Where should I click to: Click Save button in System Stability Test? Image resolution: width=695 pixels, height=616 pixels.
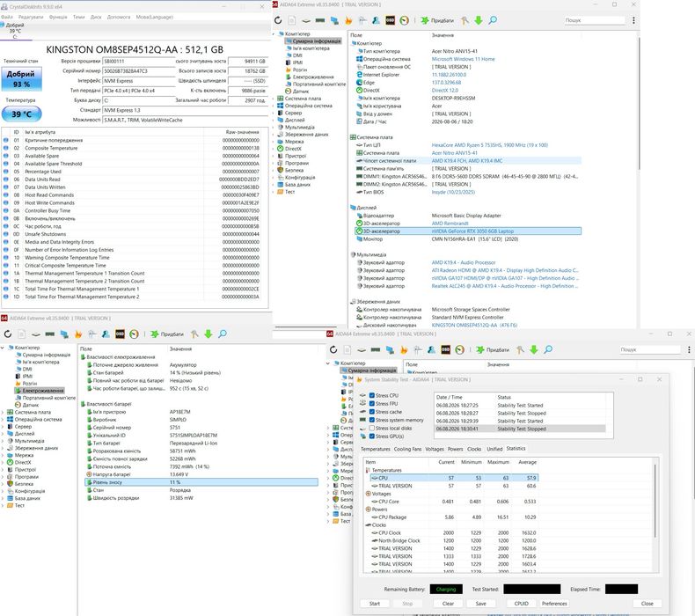pyautogui.click(x=481, y=604)
